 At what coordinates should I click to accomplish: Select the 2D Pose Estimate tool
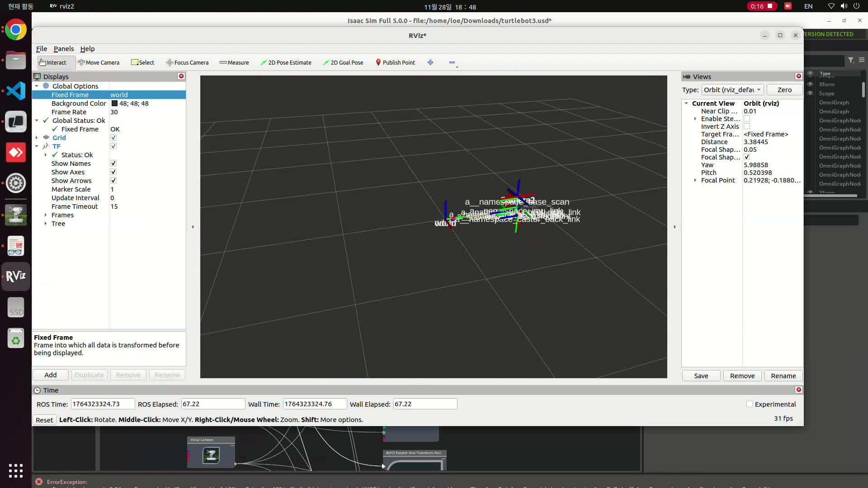click(x=286, y=62)
